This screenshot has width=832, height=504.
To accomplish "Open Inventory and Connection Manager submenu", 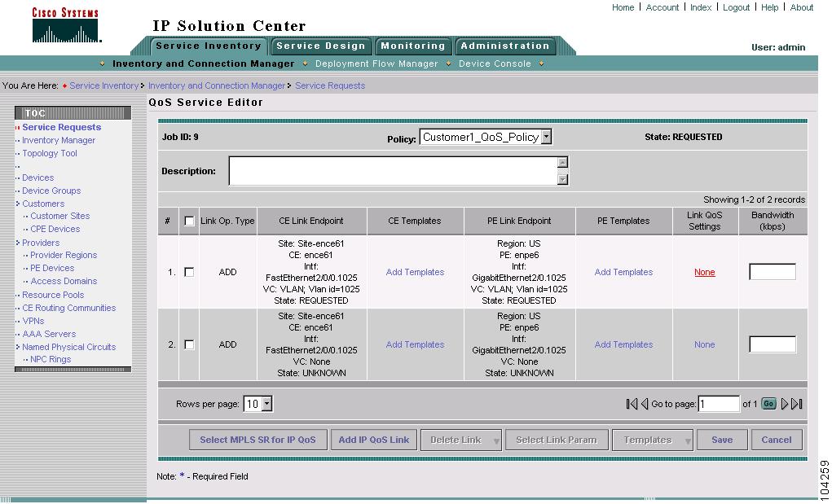I will [x=203, y=64].
